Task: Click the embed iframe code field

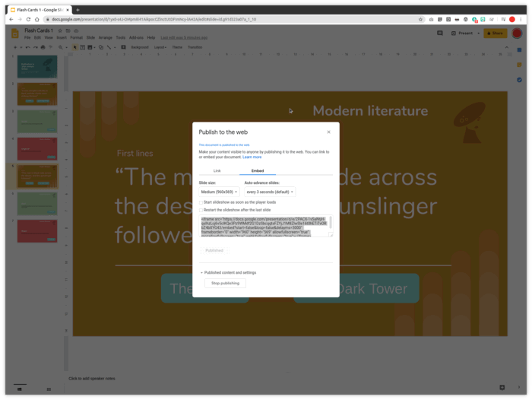Action: click(266, 226)
